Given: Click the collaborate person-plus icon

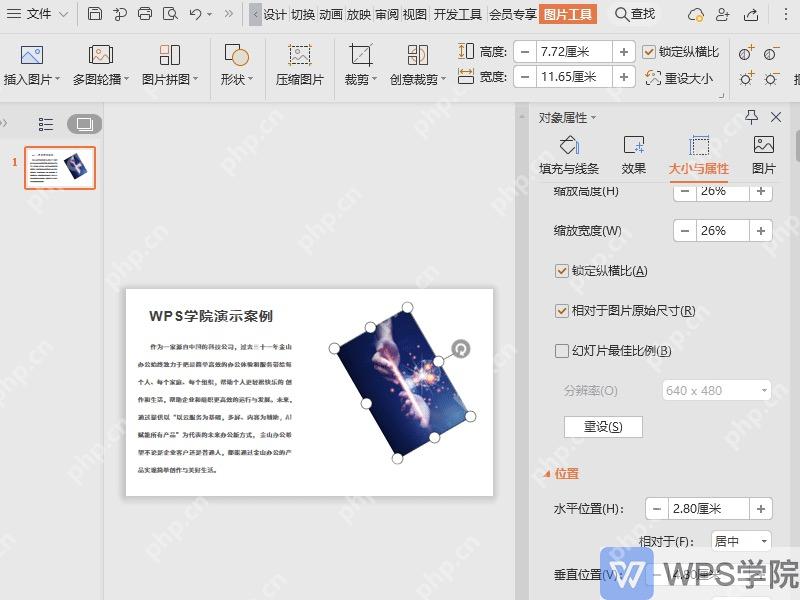Looking at the screenshot, I should (722, 15).
